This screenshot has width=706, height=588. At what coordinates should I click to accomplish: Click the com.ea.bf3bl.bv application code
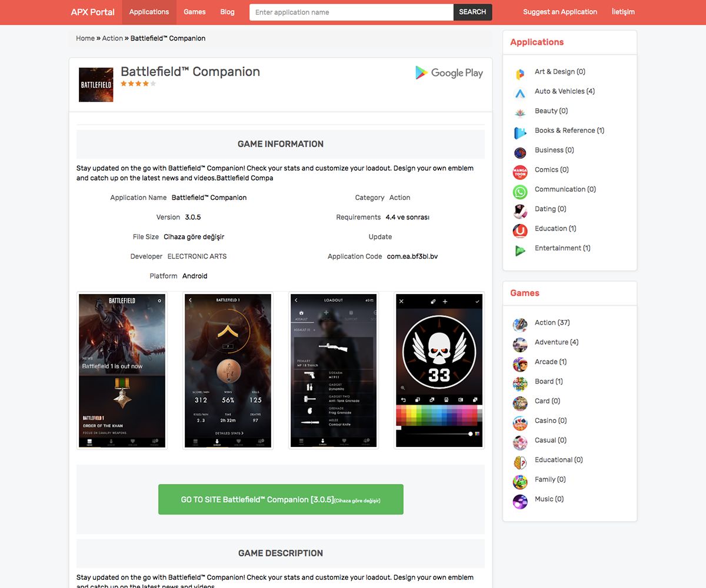pyautogui.click(x=412, y=256)
